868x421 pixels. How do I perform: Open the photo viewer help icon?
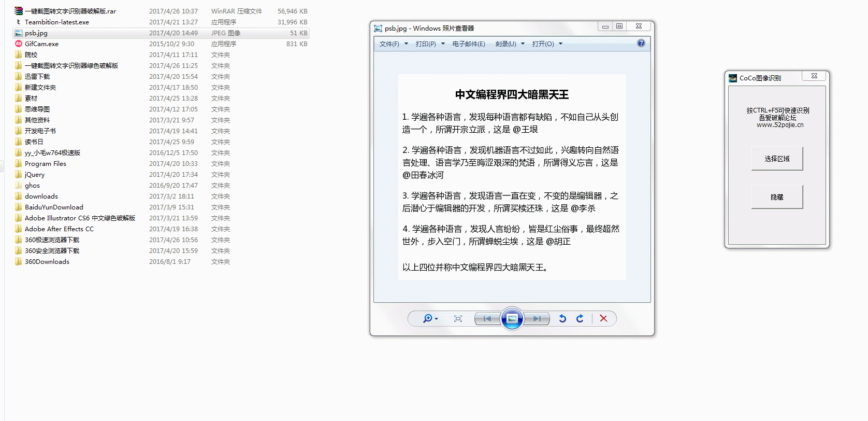click(641, 44)
